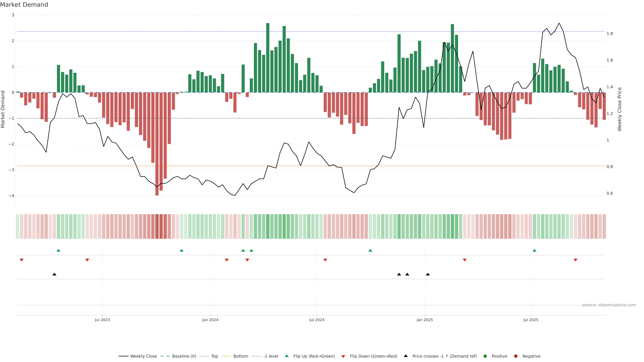The width and height of the screenshot is (644, 362).
Task: Click the darkest red heatmap strip cell
Action: 157,226
